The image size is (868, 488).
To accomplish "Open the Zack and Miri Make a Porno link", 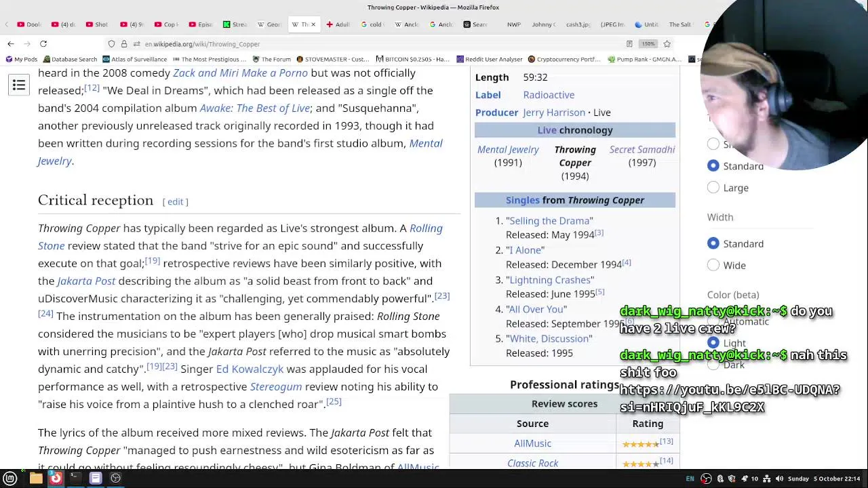I will coord(240,73).
